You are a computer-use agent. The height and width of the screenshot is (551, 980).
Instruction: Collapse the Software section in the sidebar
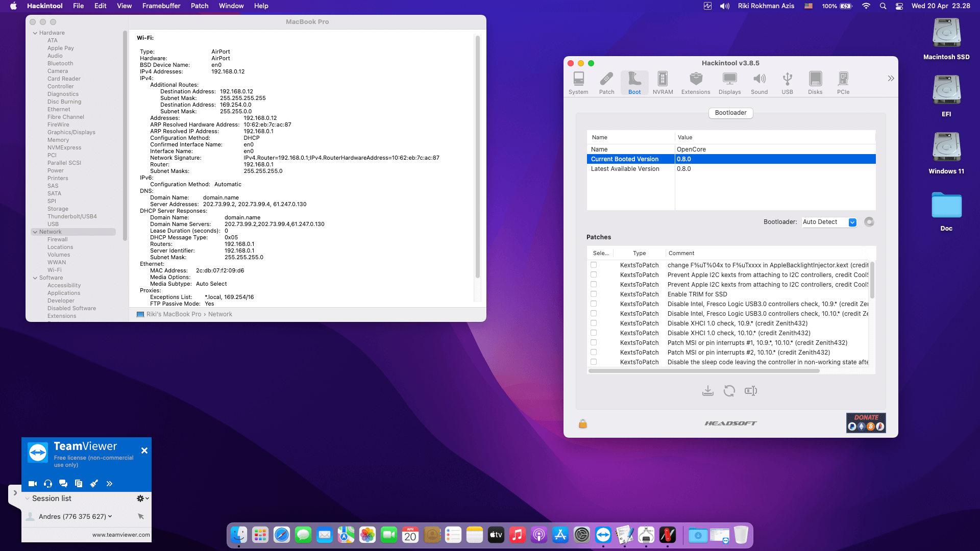pos(35,278)
